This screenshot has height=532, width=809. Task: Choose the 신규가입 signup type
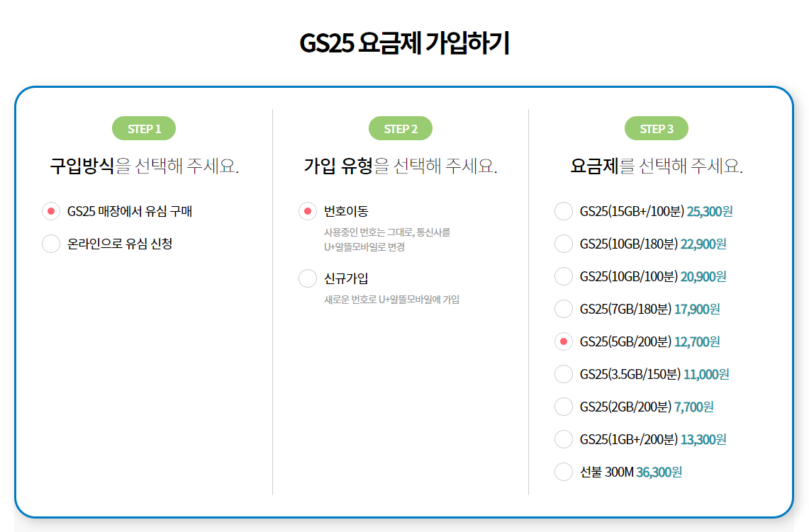click(x=308, y=278)
